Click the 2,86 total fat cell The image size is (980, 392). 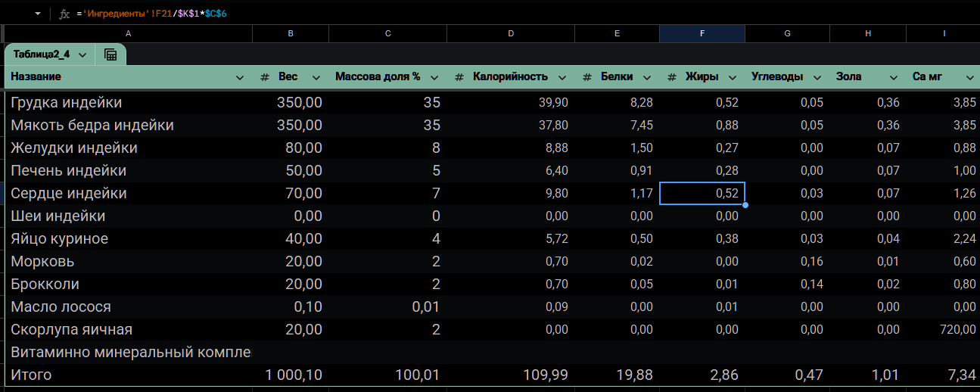point(702,375)
